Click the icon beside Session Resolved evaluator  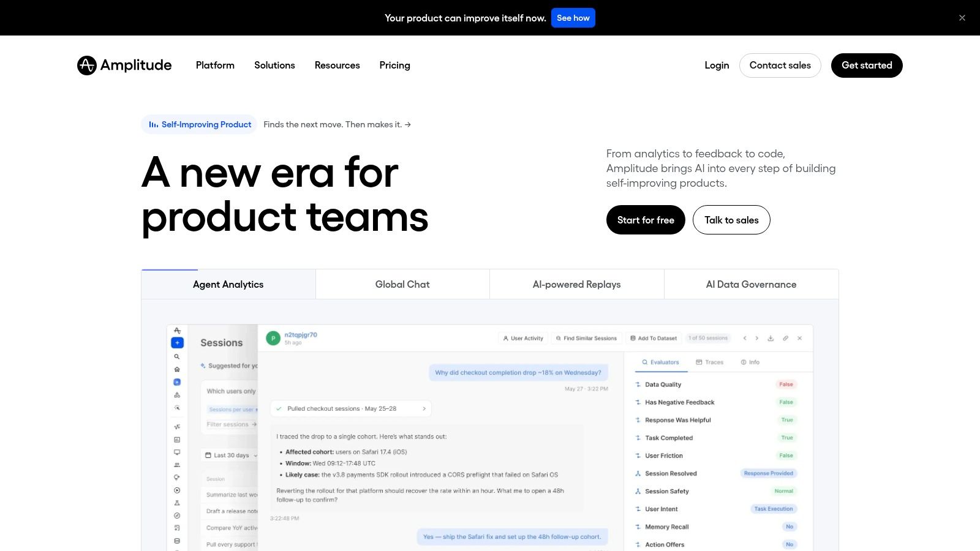tap(638, 473)
